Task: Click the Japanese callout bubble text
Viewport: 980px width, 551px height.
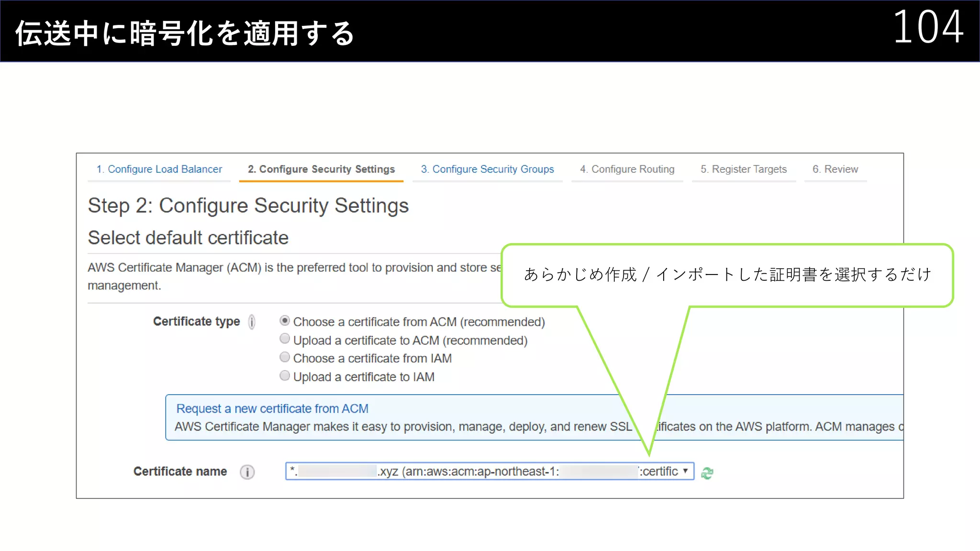Action: coord(727,275)
